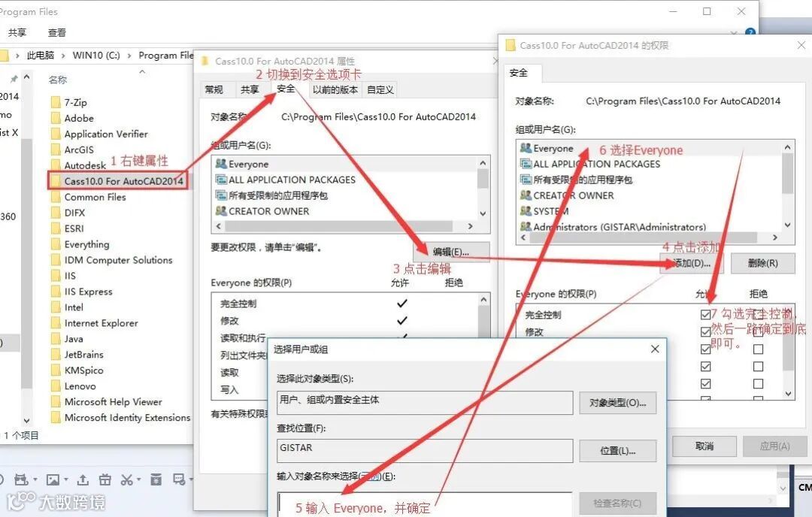Viewport: 812px width, 517px height.
Task: Switch to the 共享 tab in properties dialog
Action: tap(250, 89)
